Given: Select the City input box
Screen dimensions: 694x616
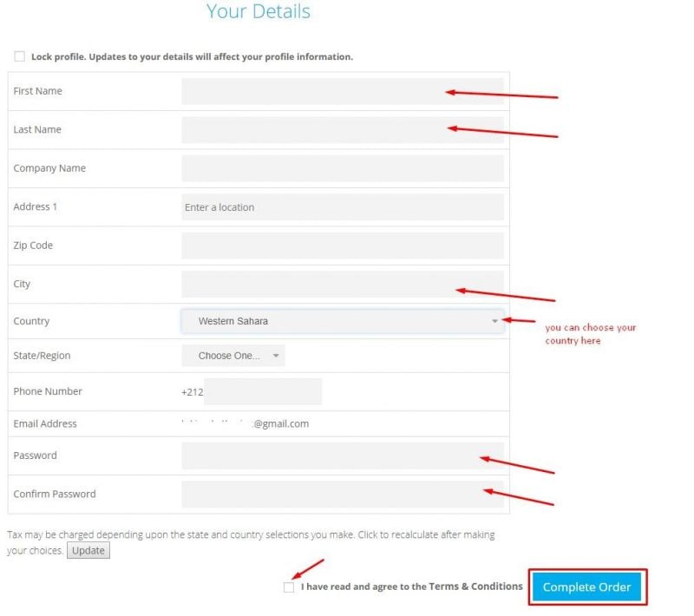Looking at the screenshot, I should (343, 284).
